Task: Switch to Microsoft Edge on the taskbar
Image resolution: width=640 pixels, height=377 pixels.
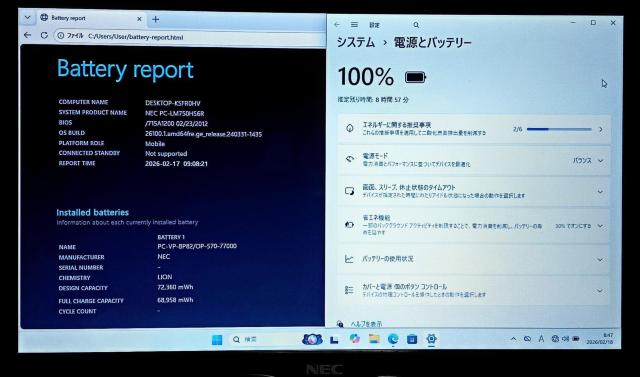Action: point(393,339)
